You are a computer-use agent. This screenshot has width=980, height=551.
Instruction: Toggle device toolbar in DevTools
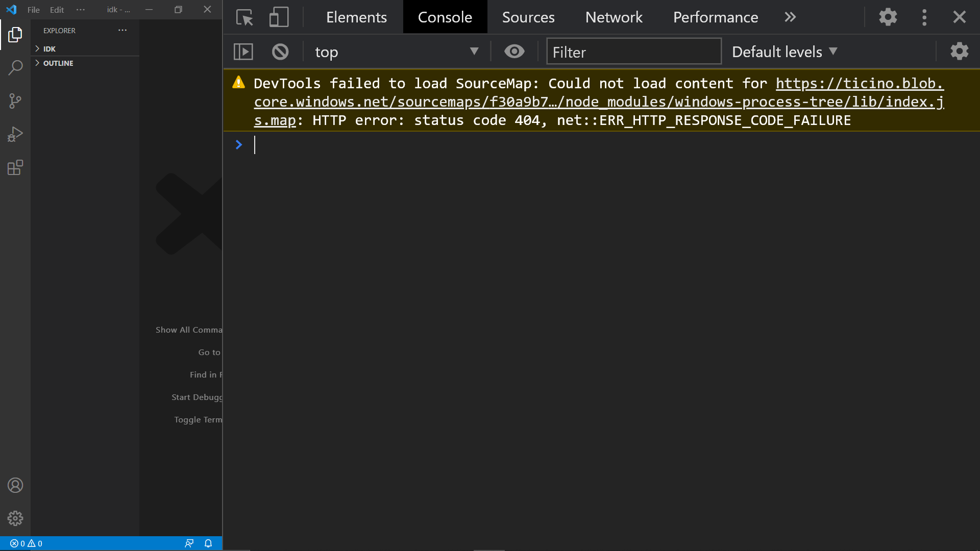(279, 17)
